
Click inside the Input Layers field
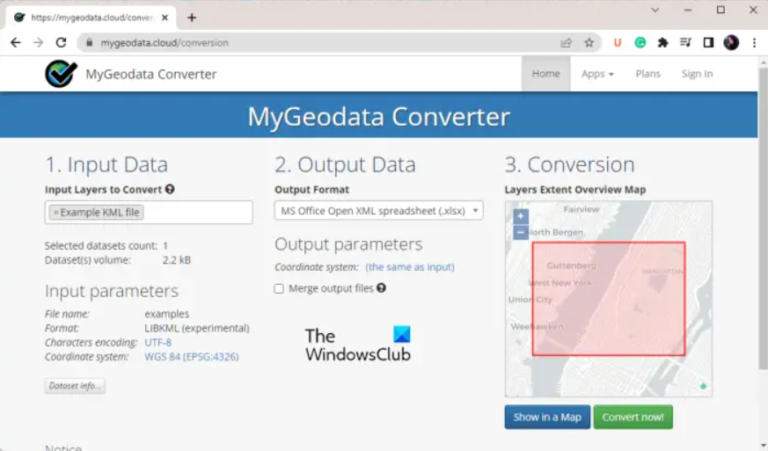pos(196,213)
